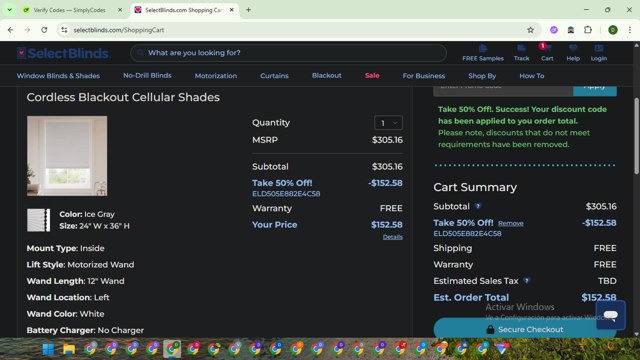Click the search magnifier icon
This screenshot has width=640, height=360.
coord(140,53)
